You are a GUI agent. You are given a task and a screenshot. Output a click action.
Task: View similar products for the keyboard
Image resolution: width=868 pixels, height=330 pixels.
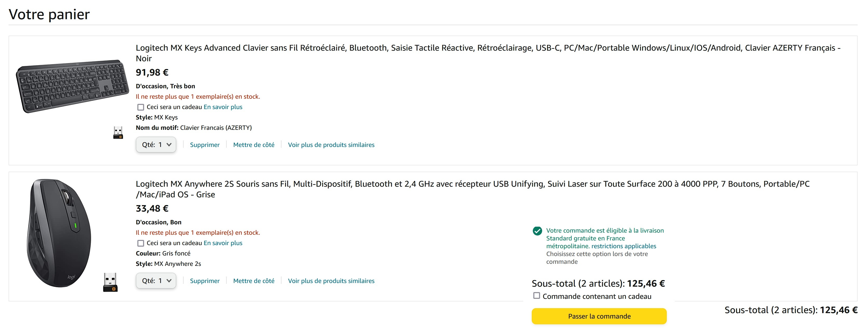[x=331, y=145]
